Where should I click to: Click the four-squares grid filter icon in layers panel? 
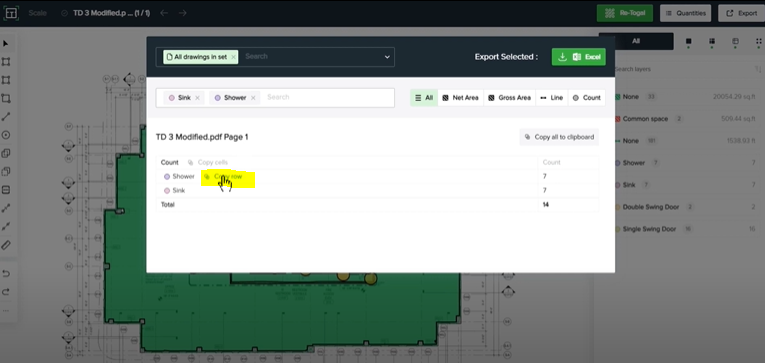point(712,41)
